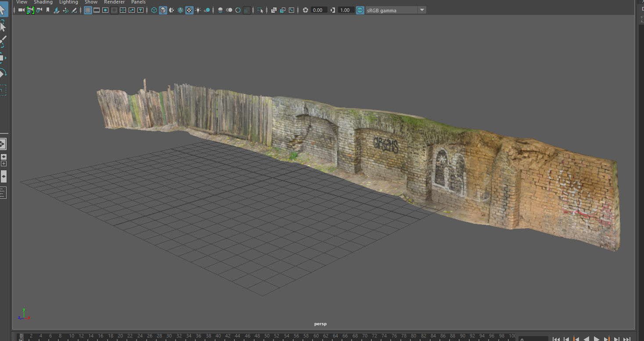Toggle X-Ray Active Components icon

pos(283,10)
